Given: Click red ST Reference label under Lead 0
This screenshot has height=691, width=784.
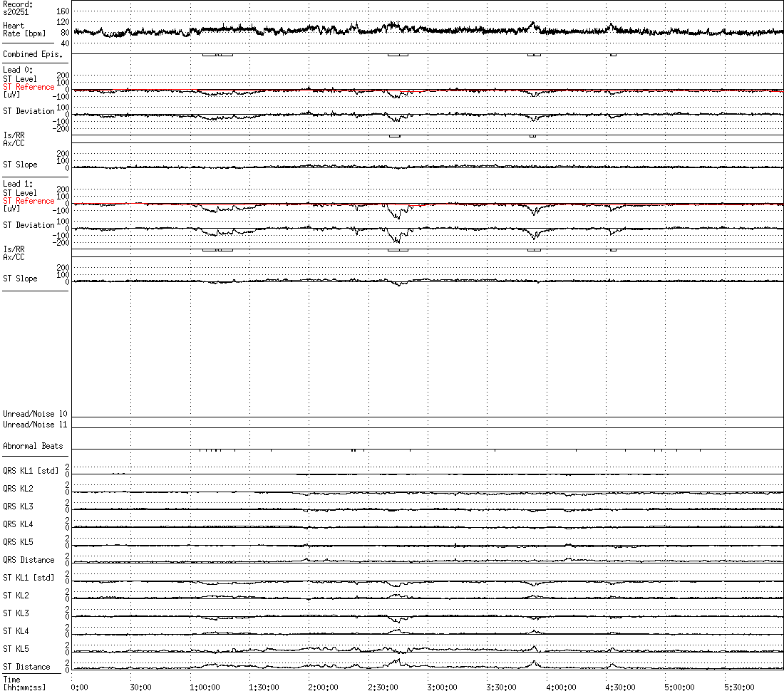Looking at the screenshot, I should [29, 87].
